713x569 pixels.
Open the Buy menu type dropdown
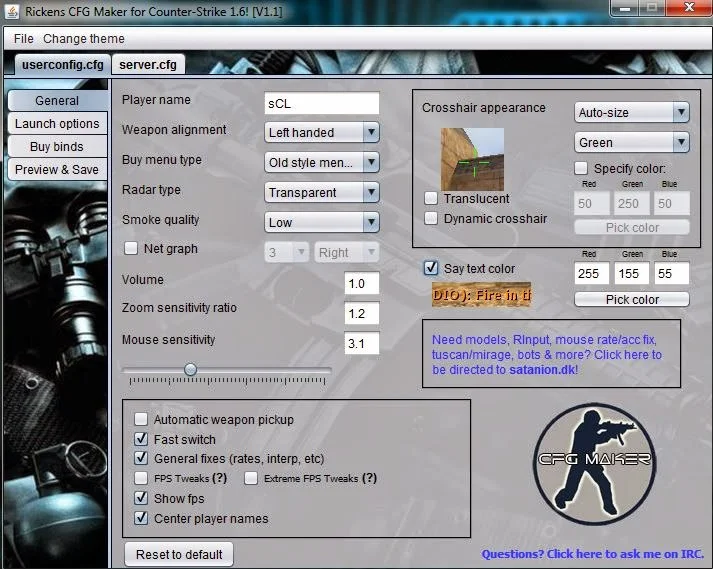321,162
